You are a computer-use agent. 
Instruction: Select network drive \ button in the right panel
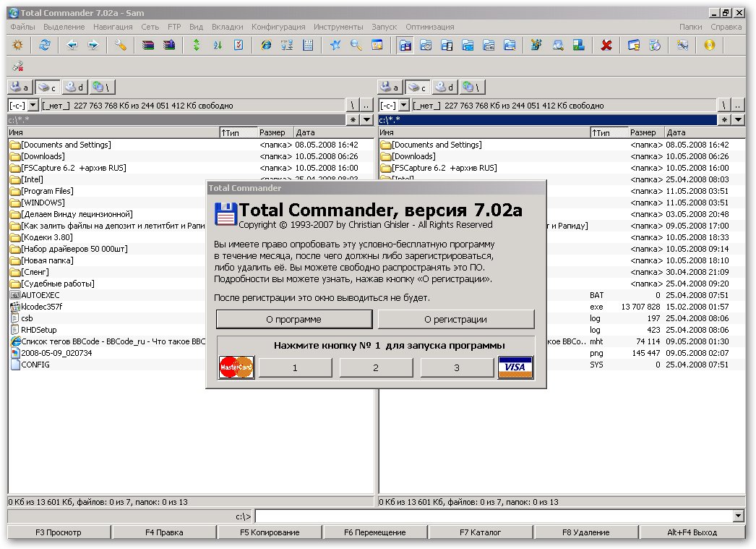click(x=473, y=88)
